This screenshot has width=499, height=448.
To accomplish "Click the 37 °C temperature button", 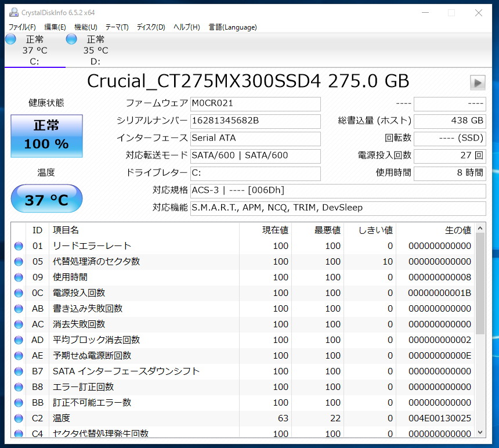I will pos(47,198).
